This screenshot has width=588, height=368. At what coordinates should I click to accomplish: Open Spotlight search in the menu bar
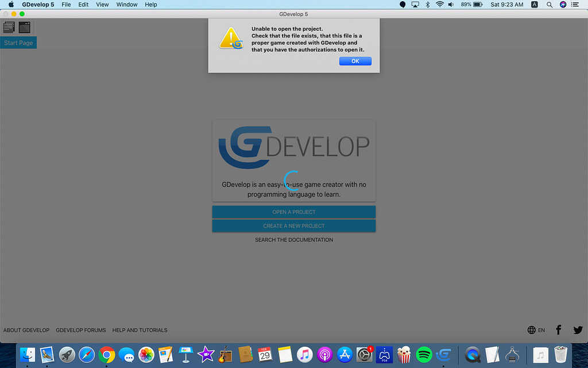[549, 5]
